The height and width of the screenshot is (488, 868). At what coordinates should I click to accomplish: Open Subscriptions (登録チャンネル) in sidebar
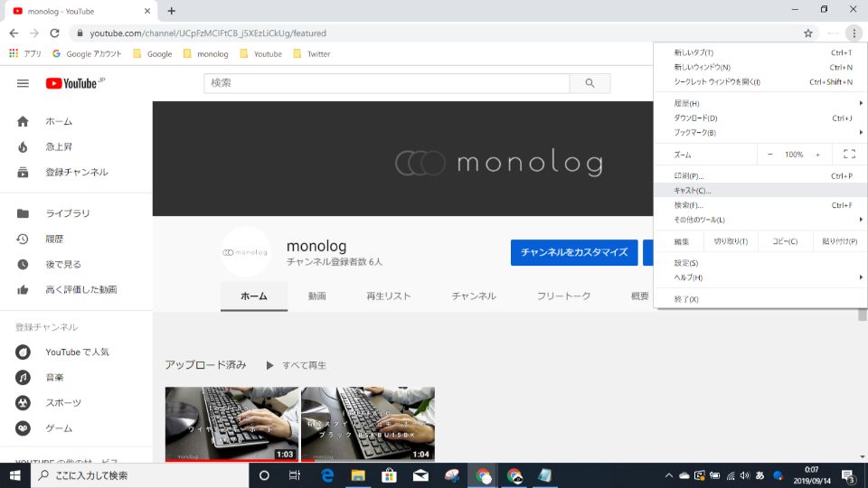coord(76,172)
